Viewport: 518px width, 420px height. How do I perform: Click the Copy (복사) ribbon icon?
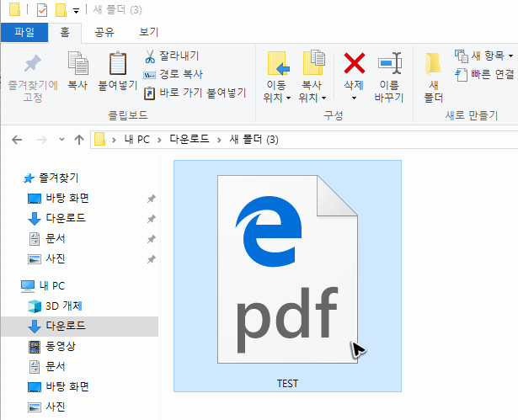(77, 63)
